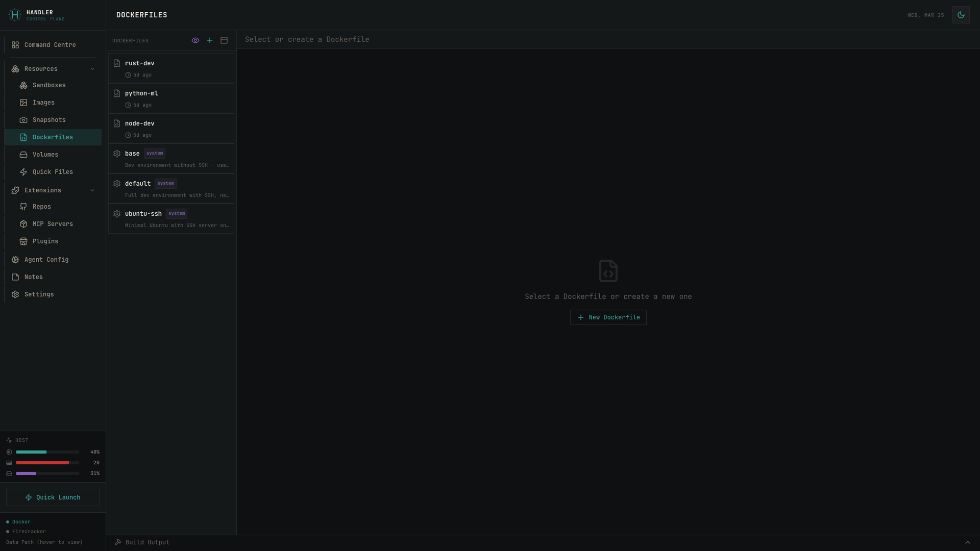
Task: Select the Docker runtime radio indicator
Action: 7,521
